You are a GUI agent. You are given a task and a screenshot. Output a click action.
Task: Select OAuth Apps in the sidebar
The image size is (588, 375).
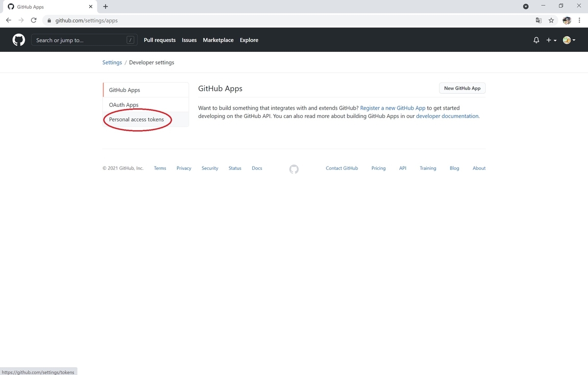(146, 105)
